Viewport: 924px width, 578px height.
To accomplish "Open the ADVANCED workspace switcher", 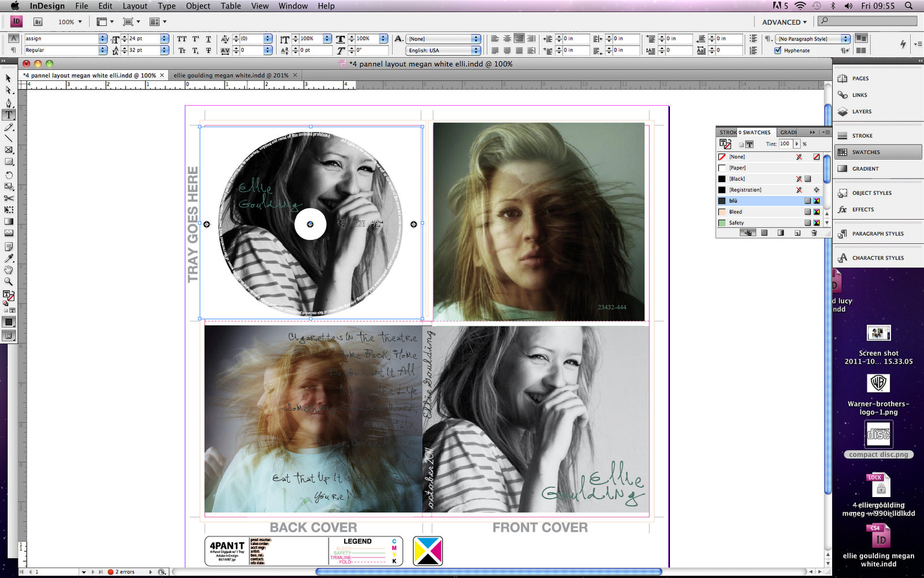I will click(x=784, y=22).
